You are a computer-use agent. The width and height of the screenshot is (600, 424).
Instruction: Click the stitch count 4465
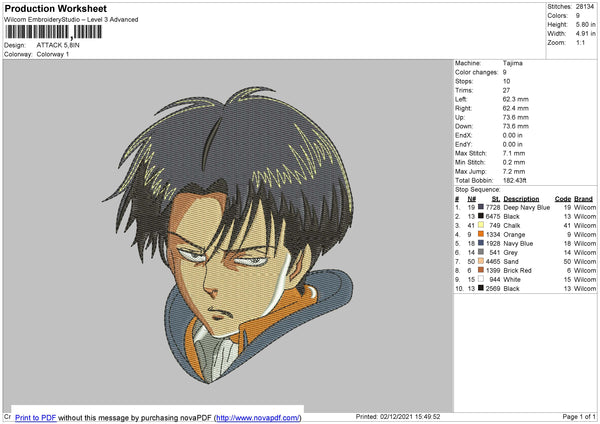pos(493,262)
